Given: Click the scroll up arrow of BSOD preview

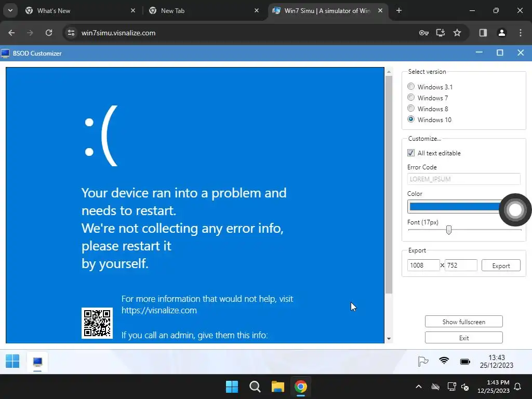Looking at the screenshot, I should click(389, 72).
